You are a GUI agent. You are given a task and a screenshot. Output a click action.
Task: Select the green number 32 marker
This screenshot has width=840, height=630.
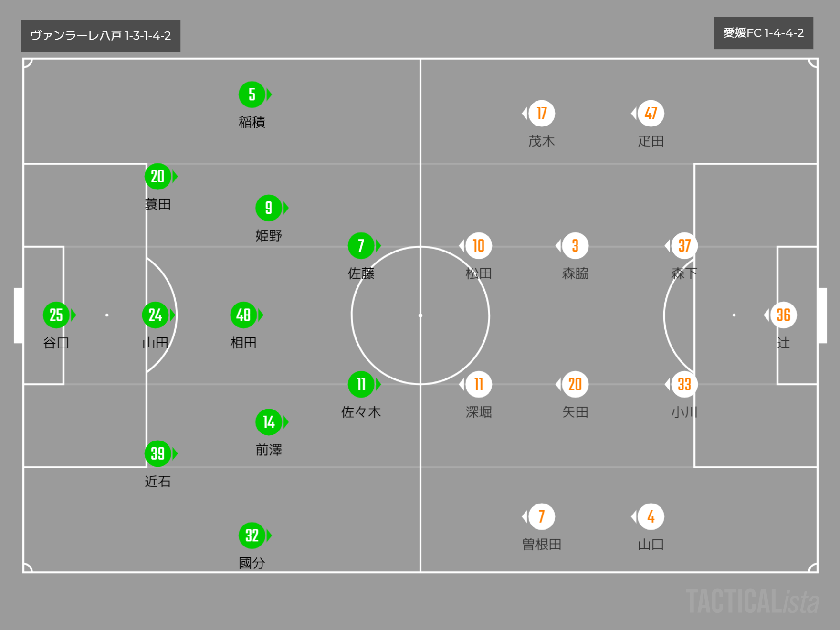pos(252,535)
